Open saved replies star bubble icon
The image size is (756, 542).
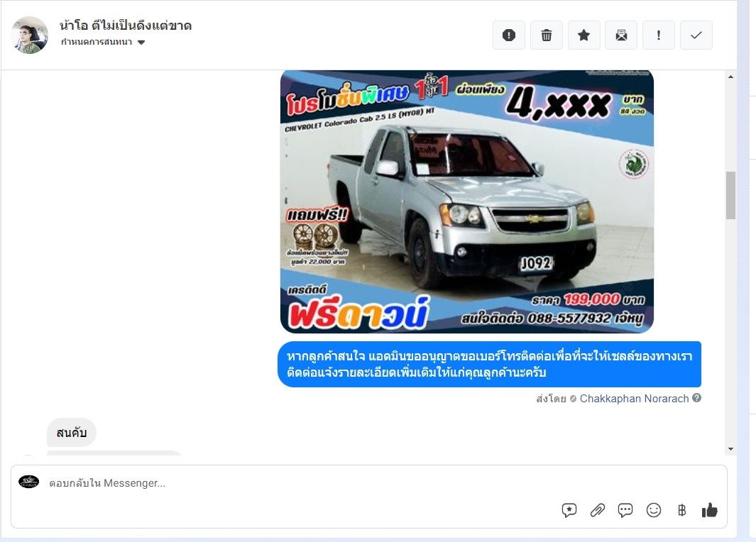(569, 510)
